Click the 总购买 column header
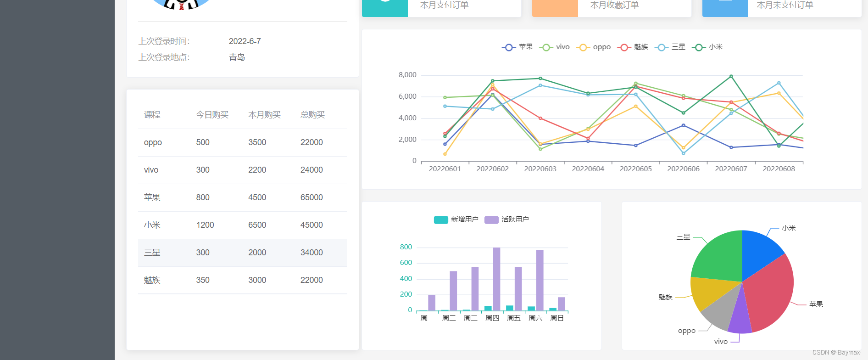Image resolution: width=868 pixels, height=360 pixels. (312, 115)
